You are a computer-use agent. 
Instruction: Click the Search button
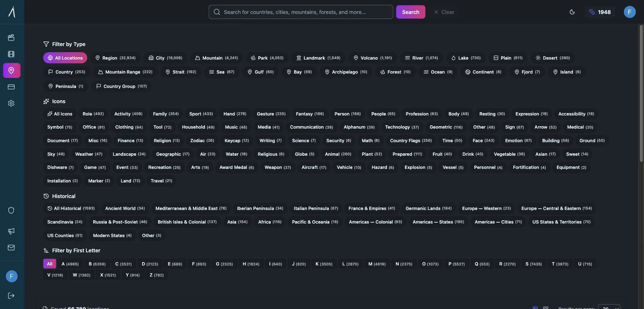pyautogui.click(x=411, y=12)
